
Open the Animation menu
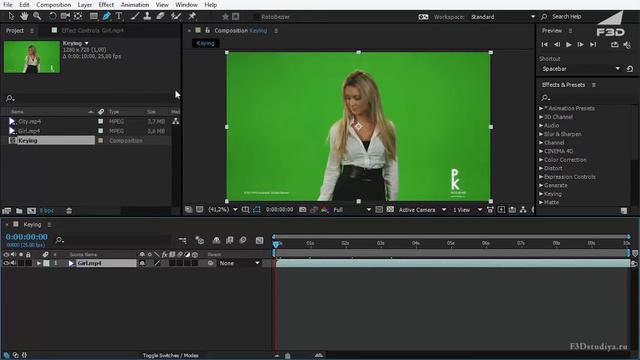[x=135, y=5]
